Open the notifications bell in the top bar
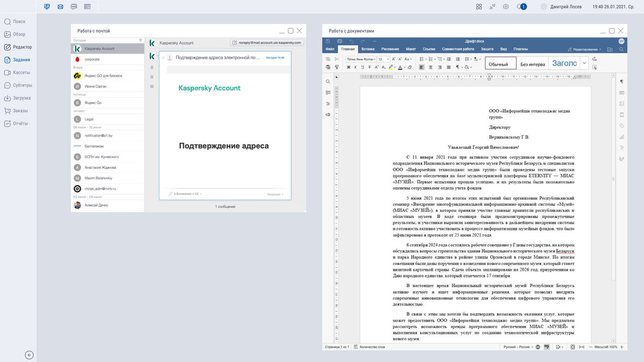Viewport: 644px width, 362px height. 519,7
